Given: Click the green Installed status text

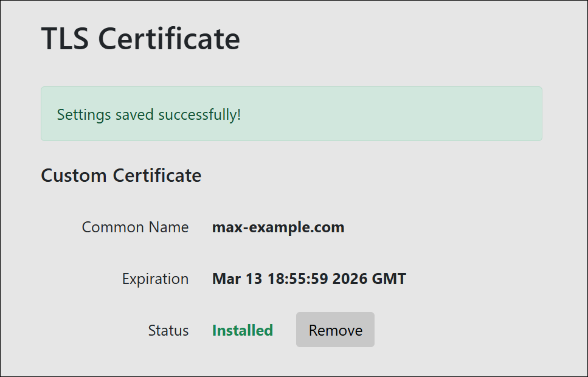Looking at the screenshot, I should (242, 330).
